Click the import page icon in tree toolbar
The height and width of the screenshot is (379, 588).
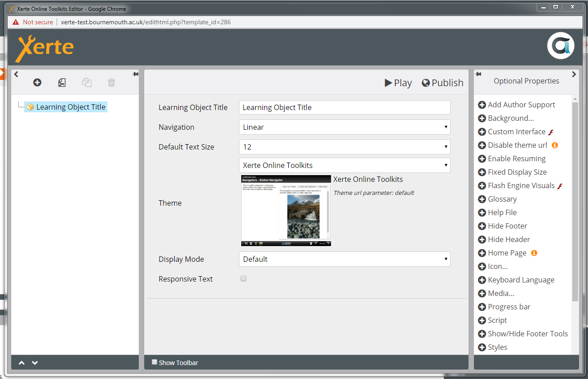pos(62,82)
